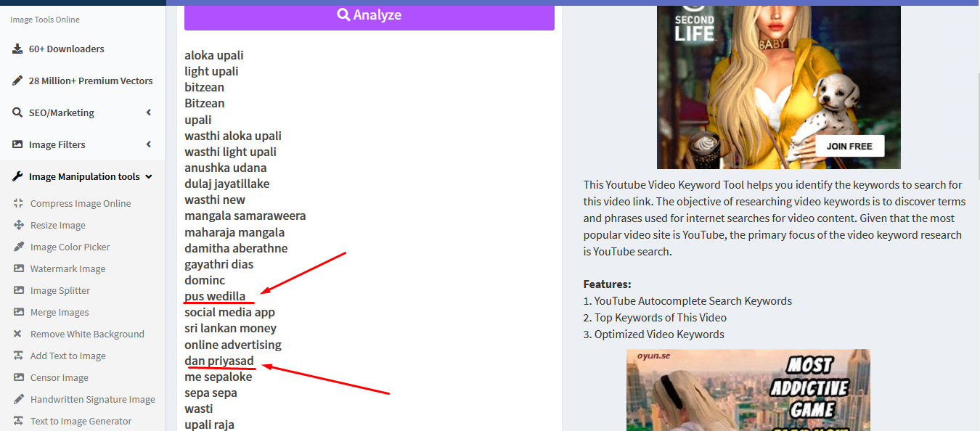Click the Censor Image icon
Image resolution: width=980 pixels, height=431 pixels.
(19, 377)
